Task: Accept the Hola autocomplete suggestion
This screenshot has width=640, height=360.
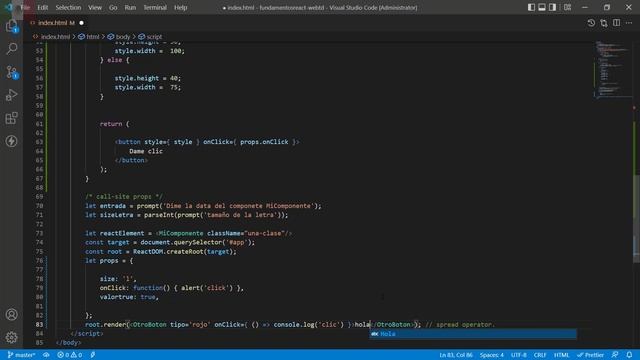Action: (x=473, y=334)
